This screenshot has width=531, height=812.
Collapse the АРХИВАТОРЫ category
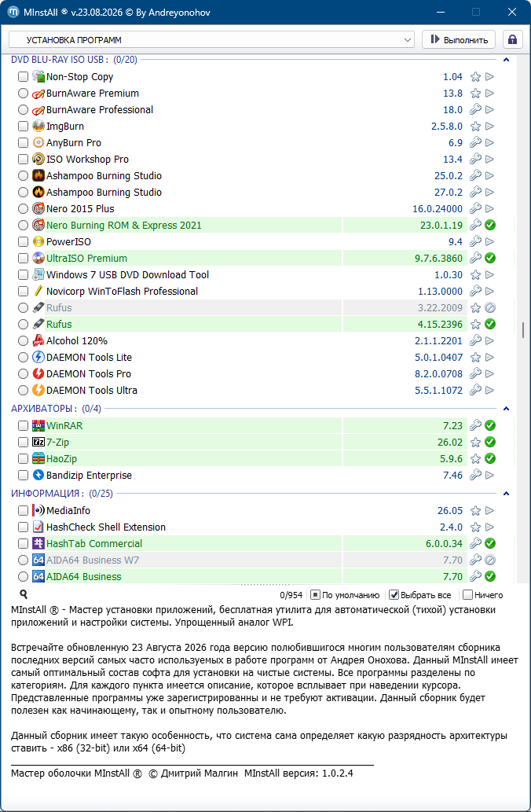pyautogui.click(x=506, y=409)
